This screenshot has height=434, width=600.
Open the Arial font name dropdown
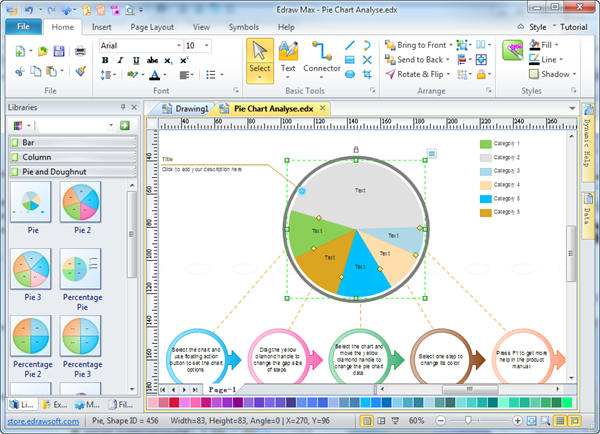click(x=174, y=46)
